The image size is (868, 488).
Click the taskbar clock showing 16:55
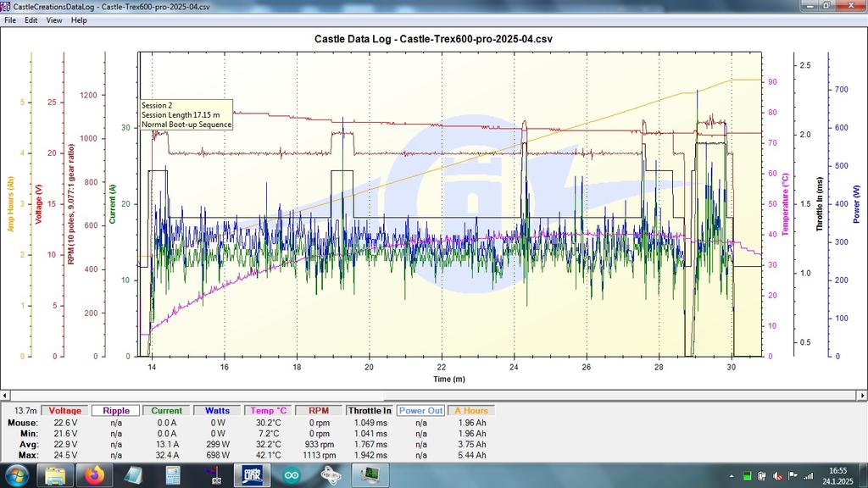837,475
